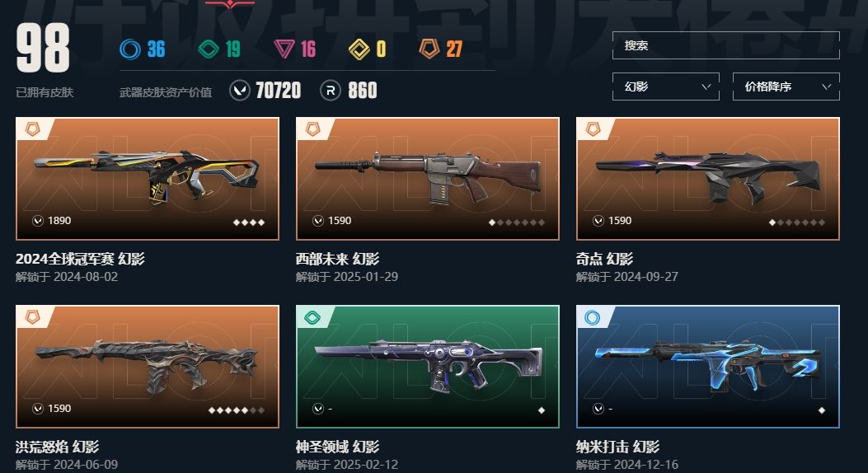Click the Radianite icon beside 860
The width and height of the screenshot is (868, 473).
[x=331, y=90]
